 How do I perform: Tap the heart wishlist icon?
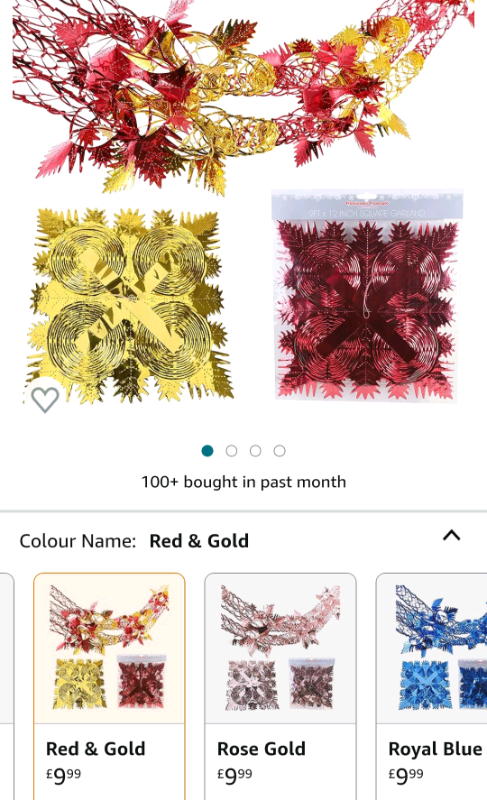45,399
